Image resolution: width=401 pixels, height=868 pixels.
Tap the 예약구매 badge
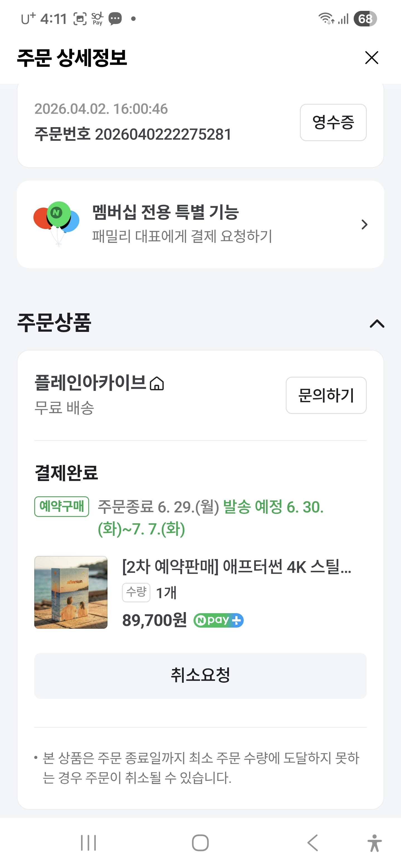point(62,506)
